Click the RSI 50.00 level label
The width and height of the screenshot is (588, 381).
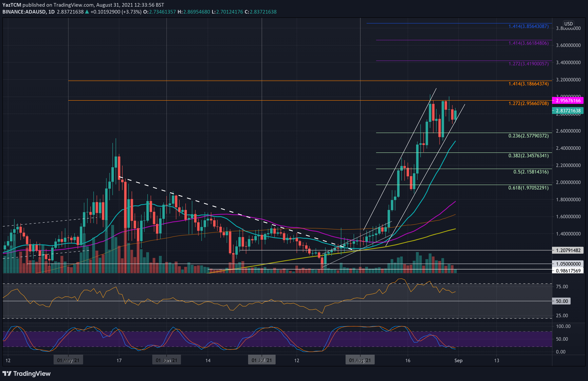click(561, 301)
